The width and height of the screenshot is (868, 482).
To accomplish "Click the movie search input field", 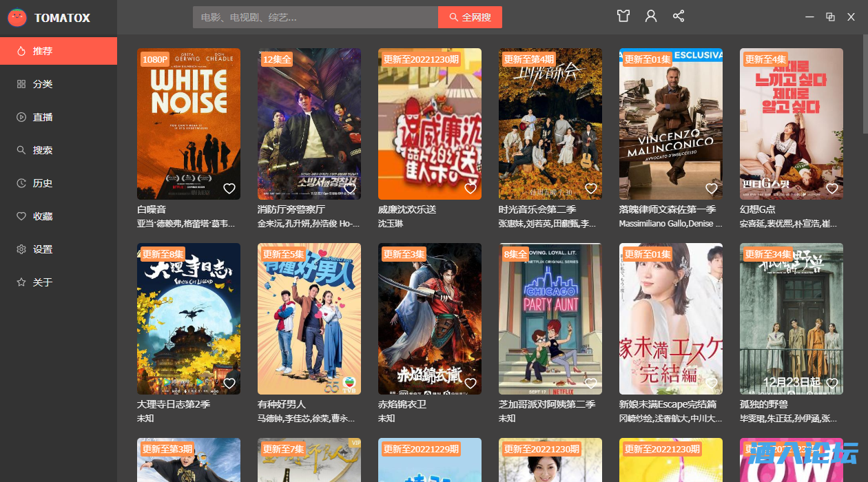I will [x=315, y=17].
